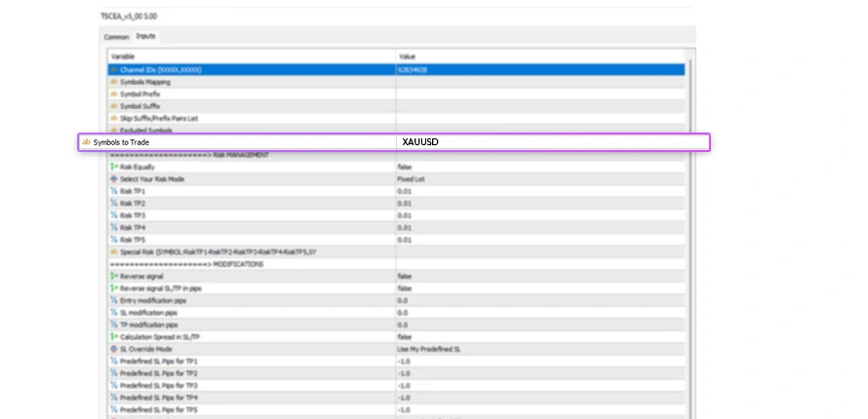Toggle the Risk Equally false value
This screenshot has width=868, height=419.
(405, 167)
